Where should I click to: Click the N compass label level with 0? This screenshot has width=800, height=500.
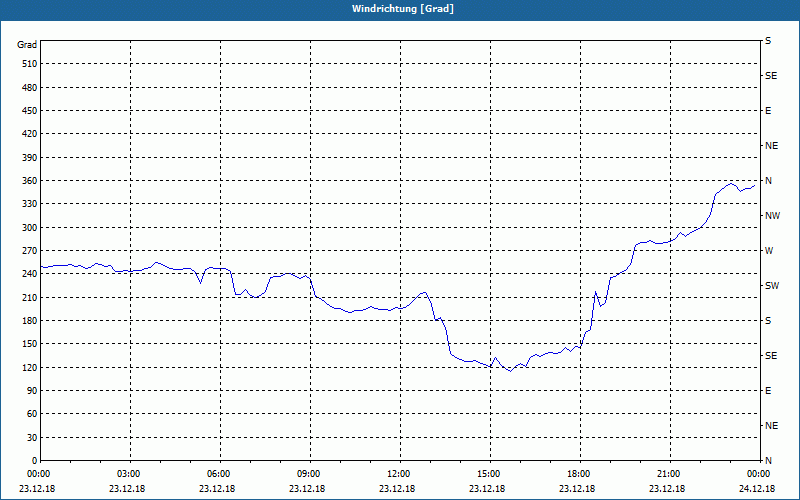pyautogui.click(x=768, y=460)
